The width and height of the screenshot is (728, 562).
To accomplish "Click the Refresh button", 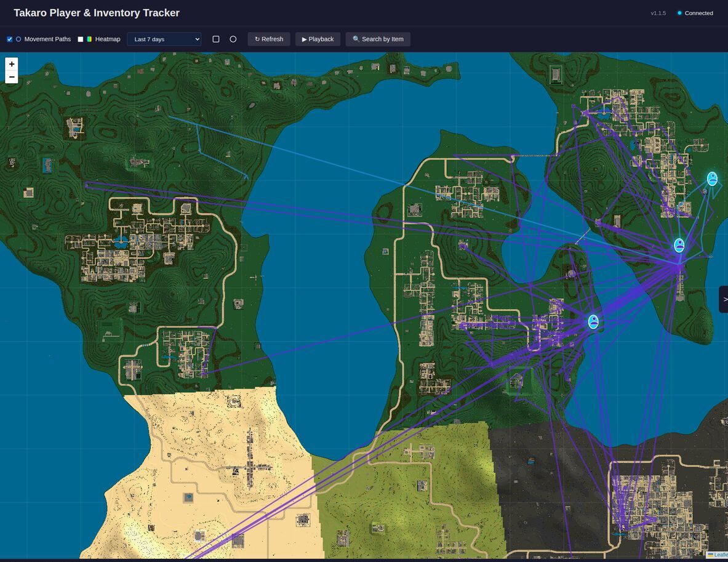I will point(269,39).
